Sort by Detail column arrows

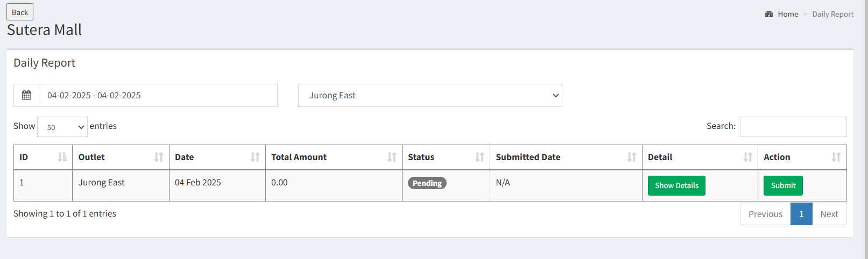click(x=748, y=157)
